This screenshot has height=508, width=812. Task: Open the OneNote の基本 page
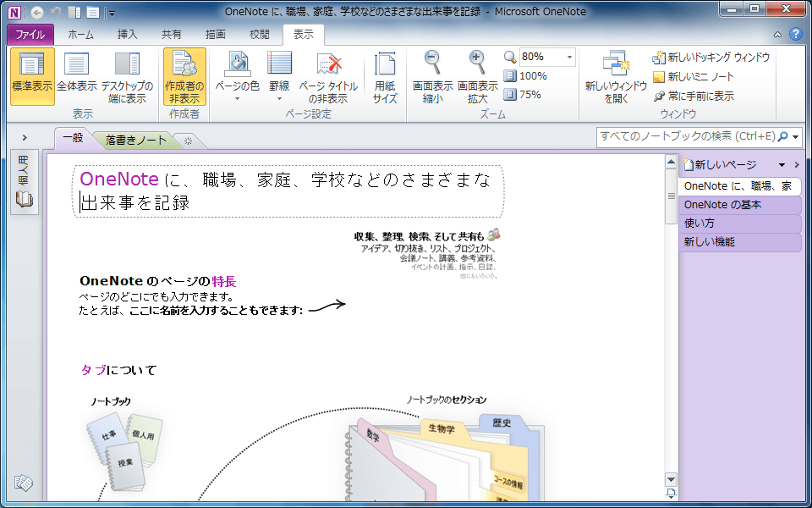click(739, 205)
